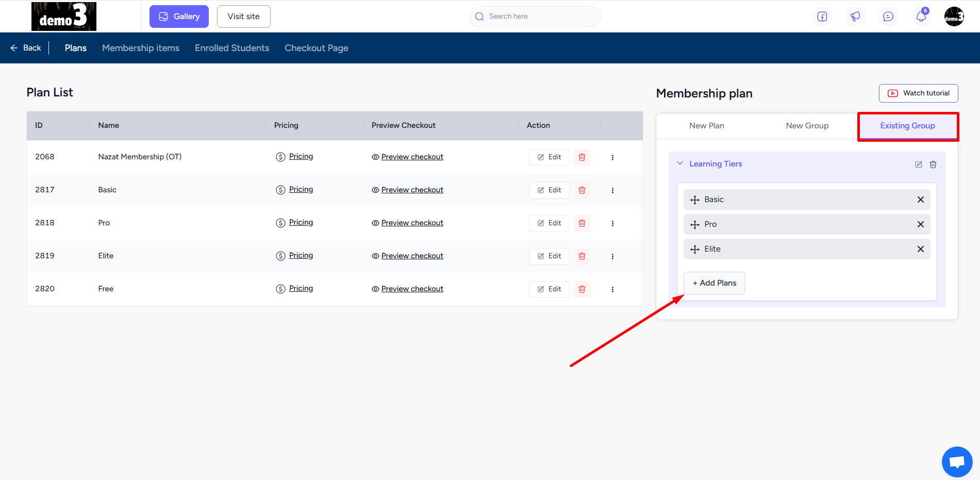Image resolution: width=980 pixels, height=480 pixels.
Task: Click the demo3 site logo
Action: click(64, 16)
